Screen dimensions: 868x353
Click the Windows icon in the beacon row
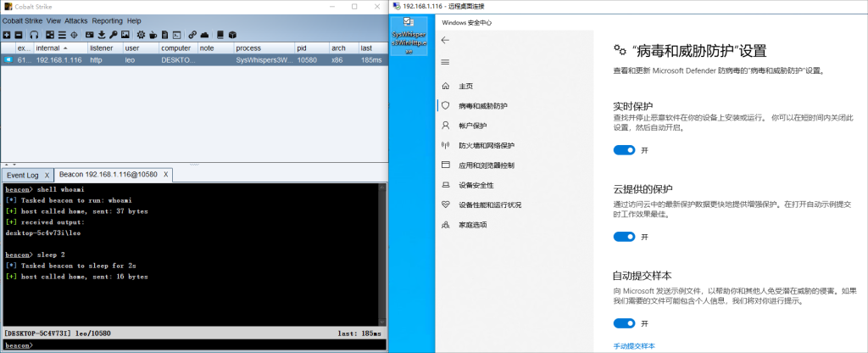8,59
